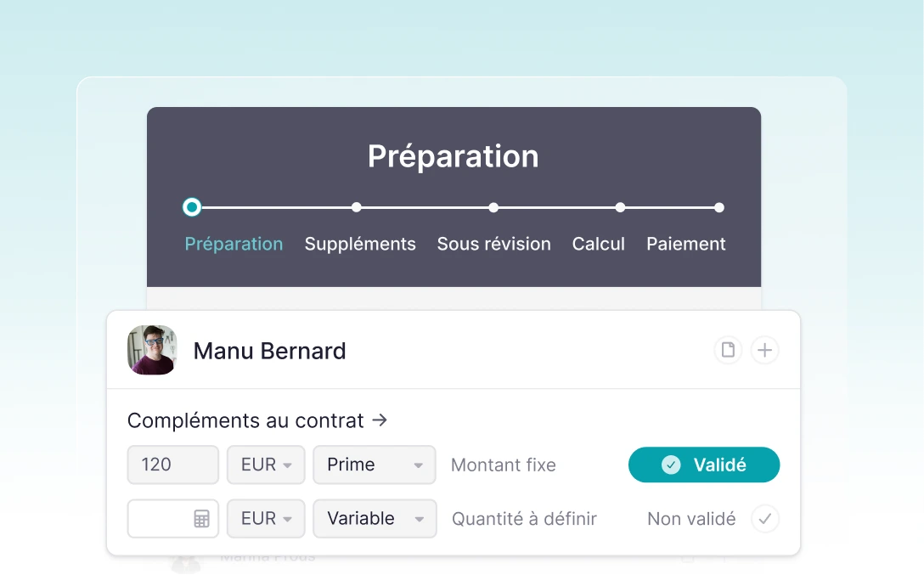Screen dimensions: 924x586
Task: Click the checkmark icon inside Validé button
Action: [671, 465]
